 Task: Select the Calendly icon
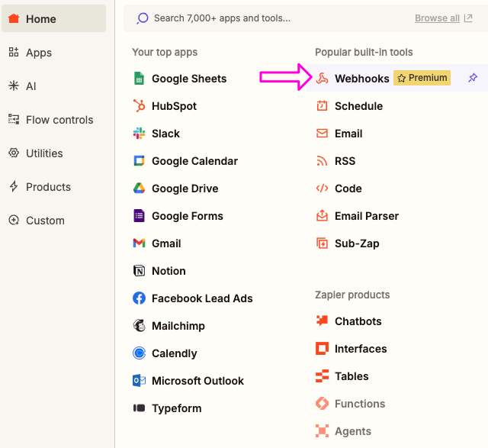pyautogui.click(x=139, y=353)
